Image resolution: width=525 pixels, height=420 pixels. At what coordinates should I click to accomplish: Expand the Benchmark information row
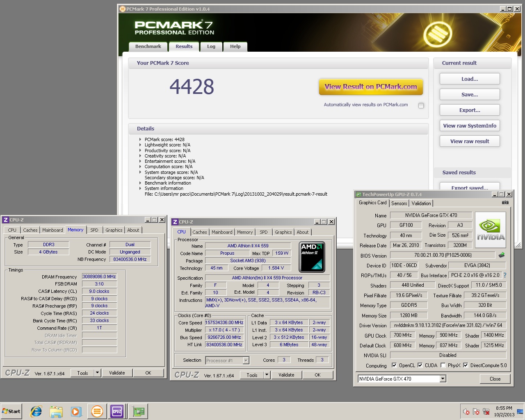140,183
